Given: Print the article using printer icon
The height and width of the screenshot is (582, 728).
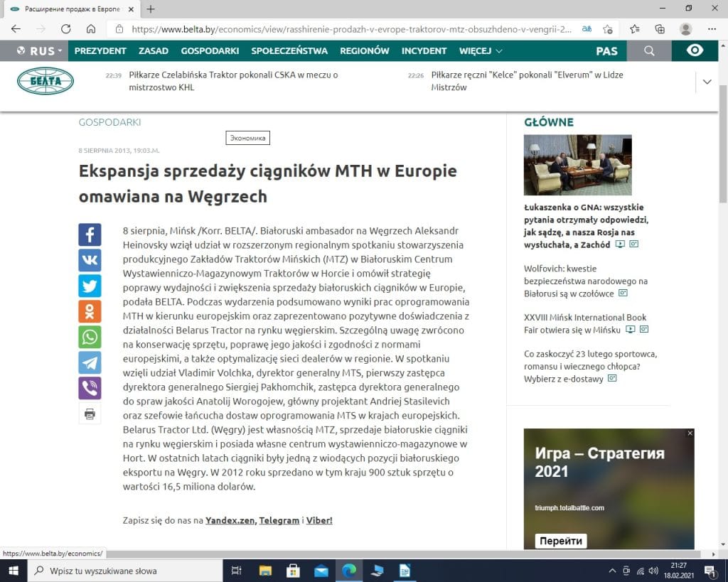Looking at the screenshot, I should click(90, 414).
